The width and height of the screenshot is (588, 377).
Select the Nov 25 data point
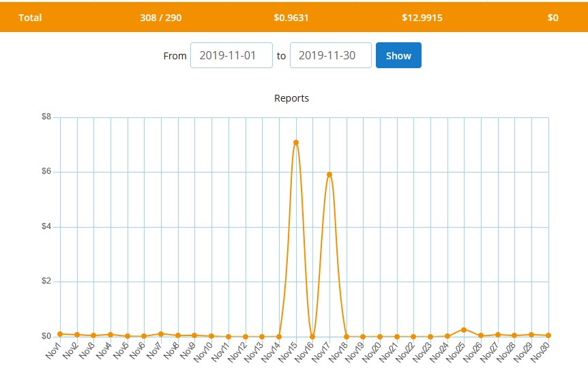(x=464, y=330)
